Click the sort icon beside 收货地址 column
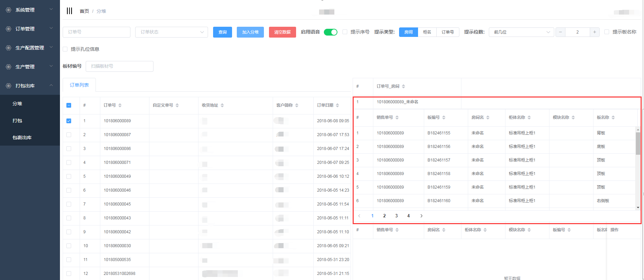The height and width of the screenshot is (280, 644). [x=222, y=105]
